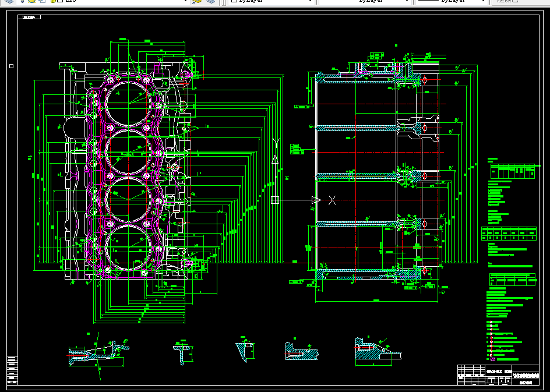The height and width of the screenshot is (392, 550).
Task: Click the UCS X-axis arrowhead
Action: point(316,200)
